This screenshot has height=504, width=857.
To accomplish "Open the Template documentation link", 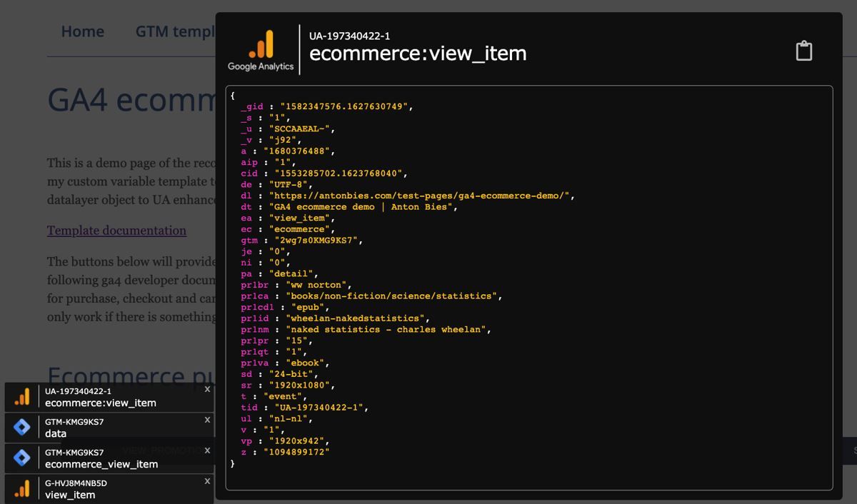I will [116, 231].
